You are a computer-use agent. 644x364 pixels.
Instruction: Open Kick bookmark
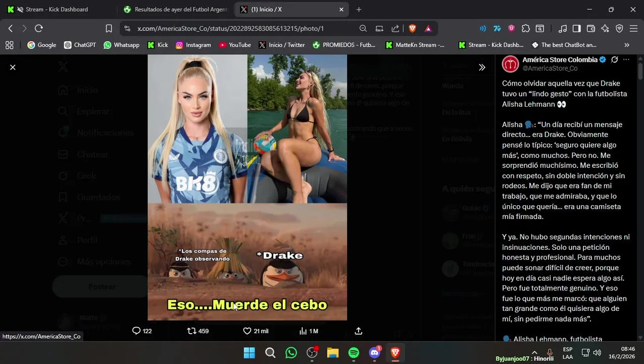pos(158,45)
